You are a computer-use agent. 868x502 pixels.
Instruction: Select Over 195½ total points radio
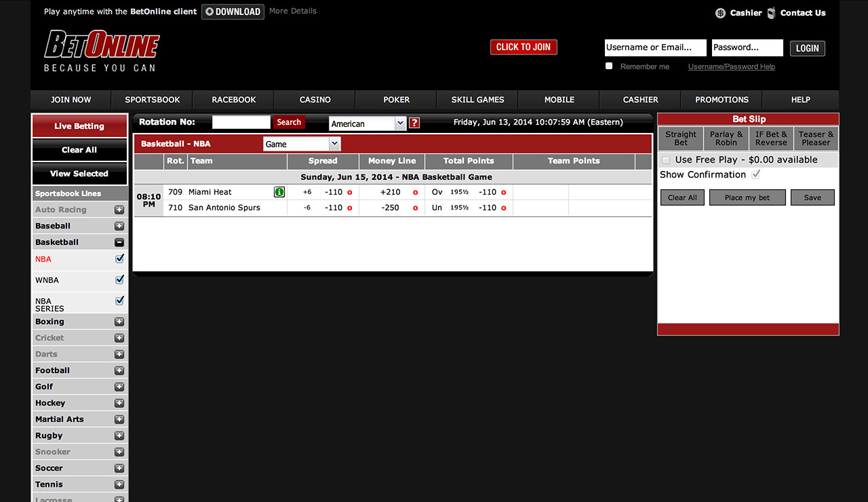click(504, 192)
